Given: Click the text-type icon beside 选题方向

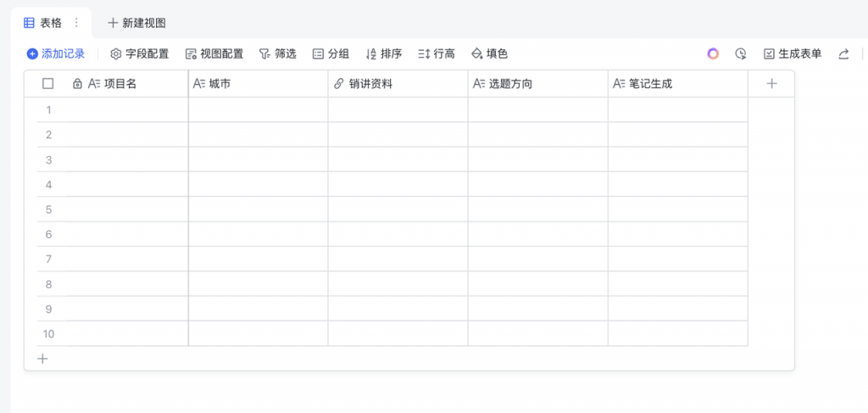Looking at the screenshot, I should coord(479,84).
